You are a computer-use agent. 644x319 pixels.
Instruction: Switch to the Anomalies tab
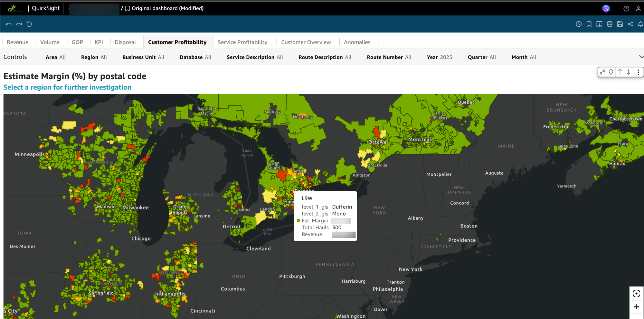pos(357,42)
